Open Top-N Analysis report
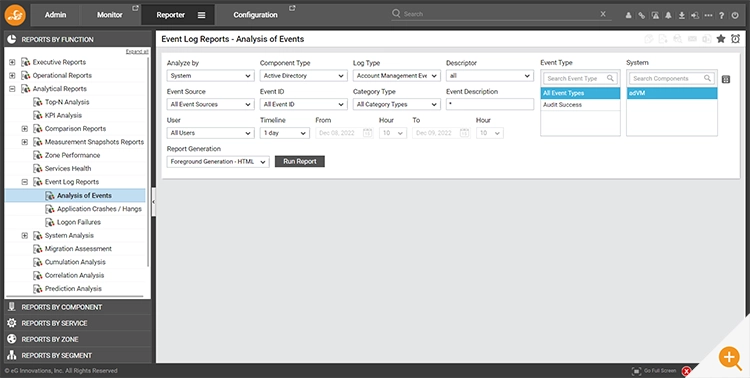Screen dimensions: 750x378 [x=67, y=102]
